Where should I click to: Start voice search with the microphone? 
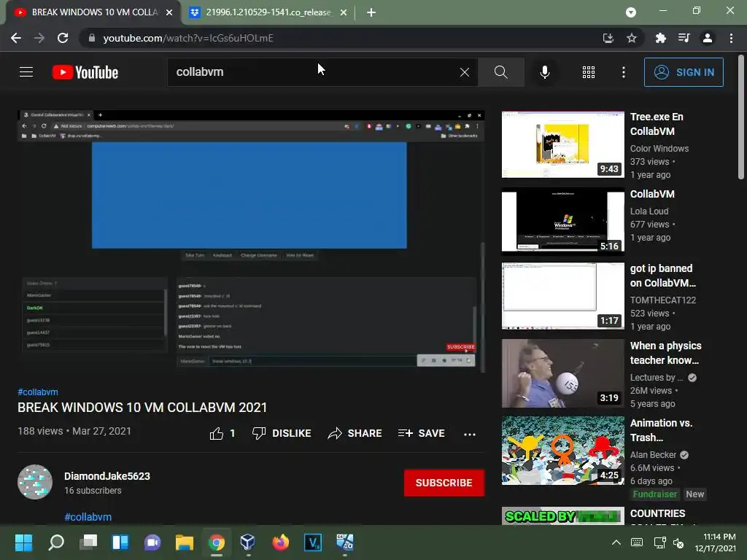point(544,72)
